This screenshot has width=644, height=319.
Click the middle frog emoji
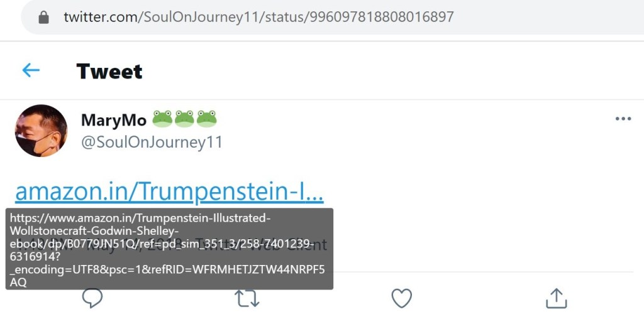point(184,119)
